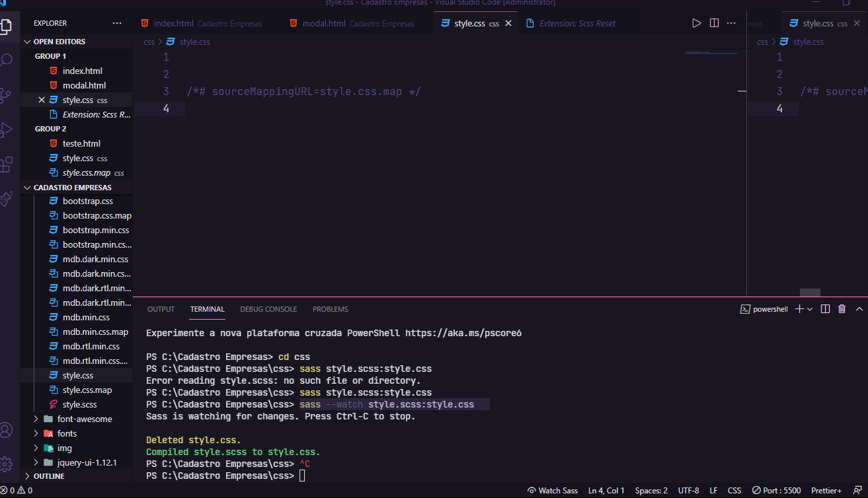The image size is (868, 498).
Task: Click the Watch Sass status bar button
Action: 553,491
